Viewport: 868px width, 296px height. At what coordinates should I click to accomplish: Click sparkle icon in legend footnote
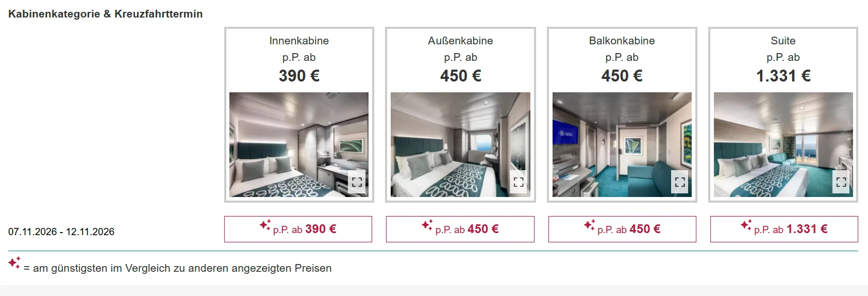click(14, 262)
